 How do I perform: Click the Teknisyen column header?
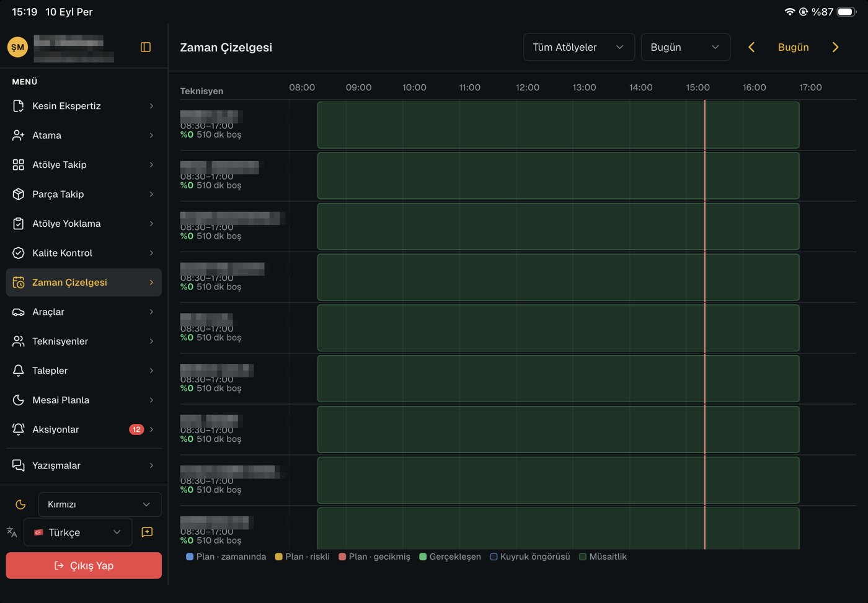pos(201,91)
